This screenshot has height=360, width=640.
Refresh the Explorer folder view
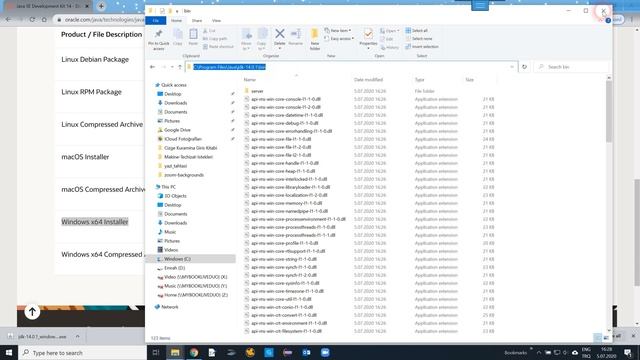[x=524, y=67]
